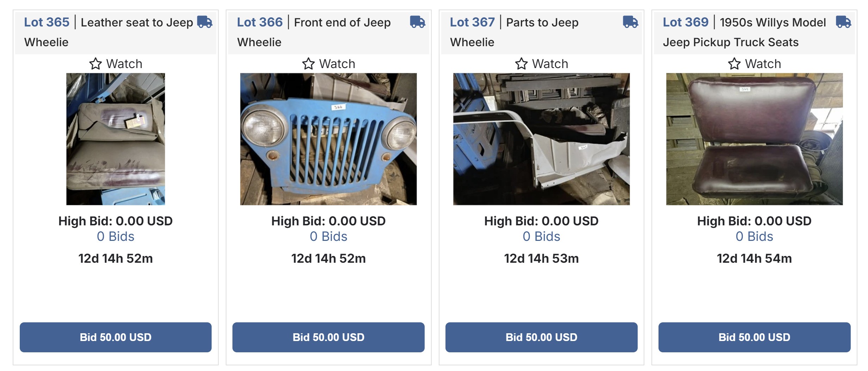
Task: View the leather seat photo thumbnail
Action: (116, 139)
